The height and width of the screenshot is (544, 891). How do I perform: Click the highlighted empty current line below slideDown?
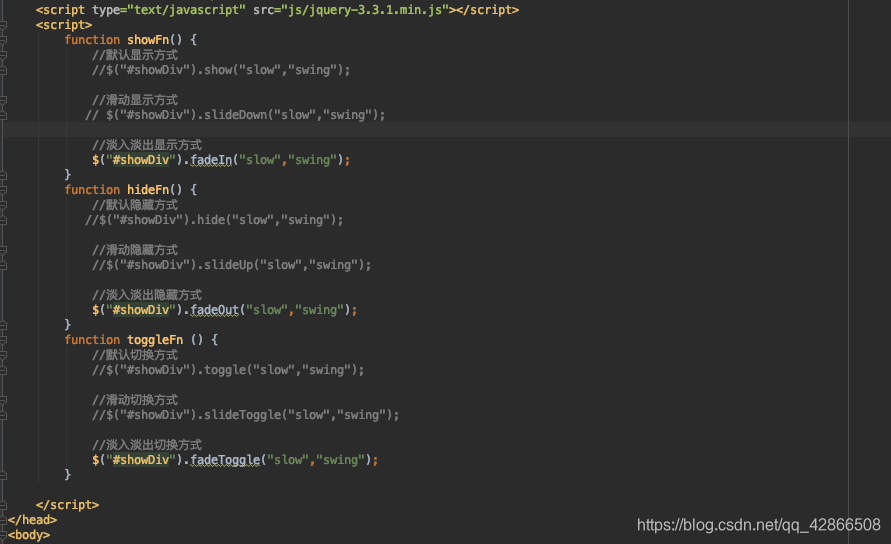[446, 130]
